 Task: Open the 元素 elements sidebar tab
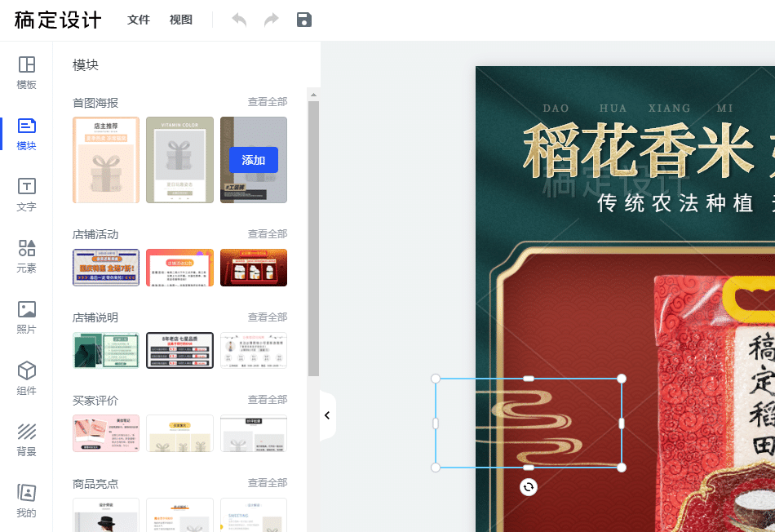26,256
